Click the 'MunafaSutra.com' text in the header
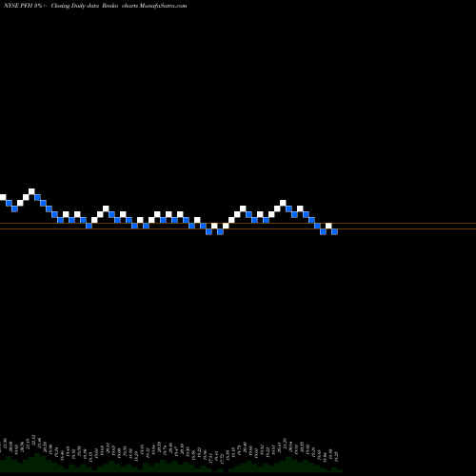 [x=163, y=6]
